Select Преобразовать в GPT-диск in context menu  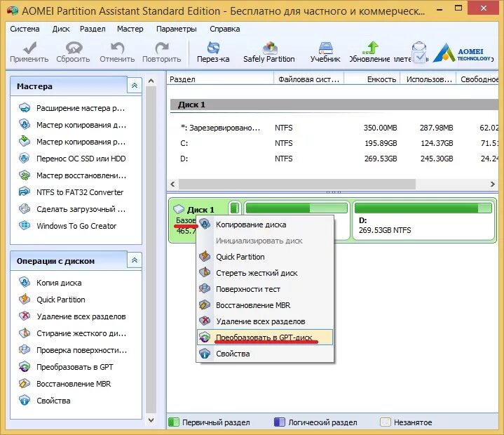point(265,337)
